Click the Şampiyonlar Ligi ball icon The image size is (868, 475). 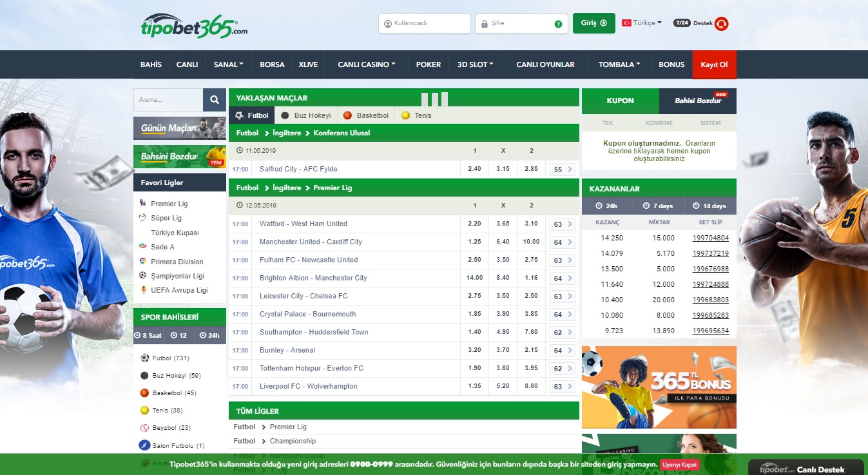point(143,276)
